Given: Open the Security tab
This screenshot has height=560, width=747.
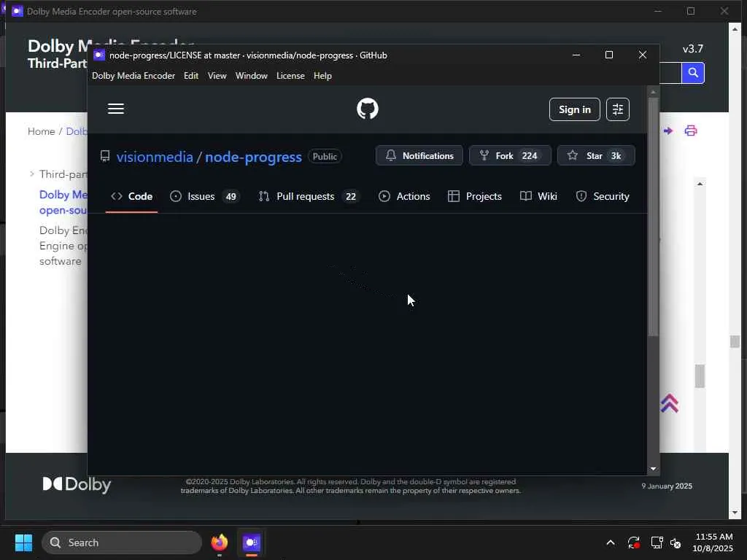Looking at the screenshot, I should [x=603, y=196].
